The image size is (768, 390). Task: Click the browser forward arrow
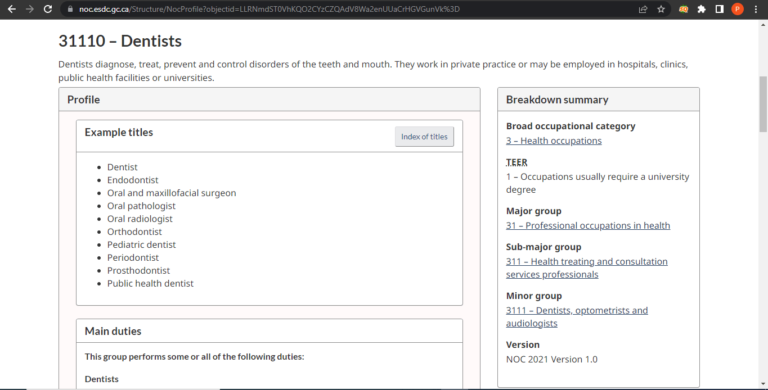coord(29,9)
